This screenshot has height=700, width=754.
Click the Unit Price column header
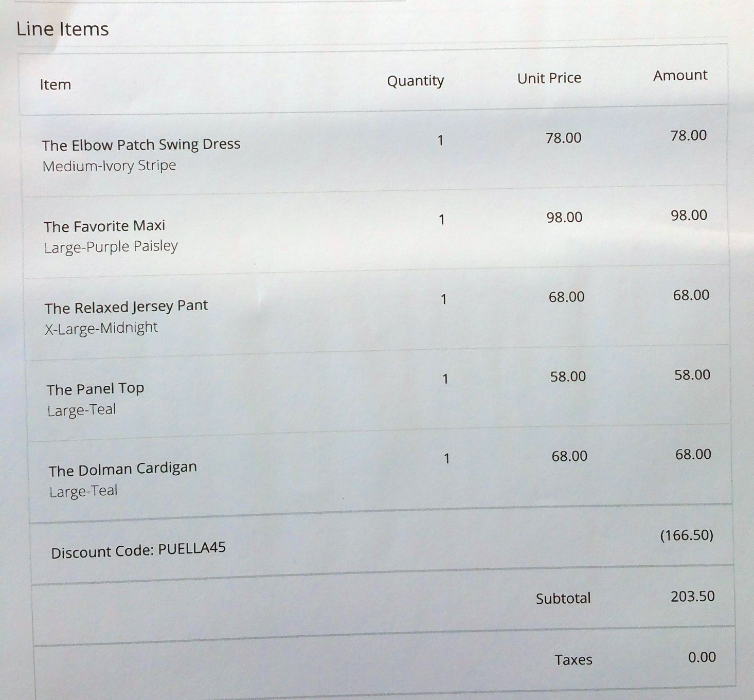[x=549, y=78]
